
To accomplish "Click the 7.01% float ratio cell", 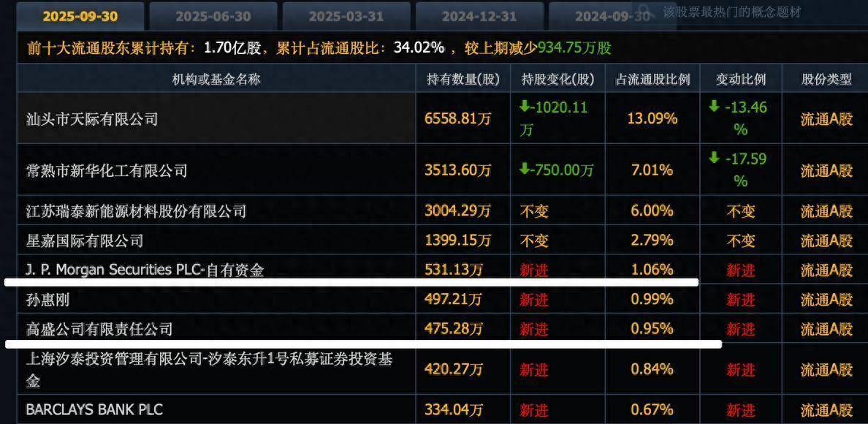I will pos(652,170).
